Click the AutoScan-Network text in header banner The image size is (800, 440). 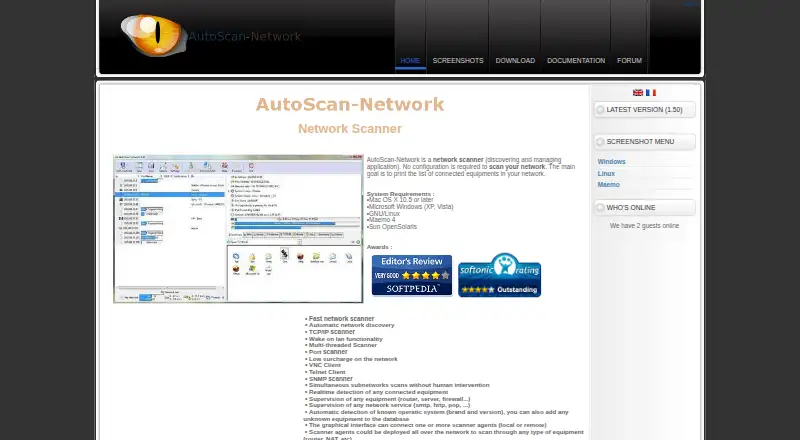(x=244, y=36)
